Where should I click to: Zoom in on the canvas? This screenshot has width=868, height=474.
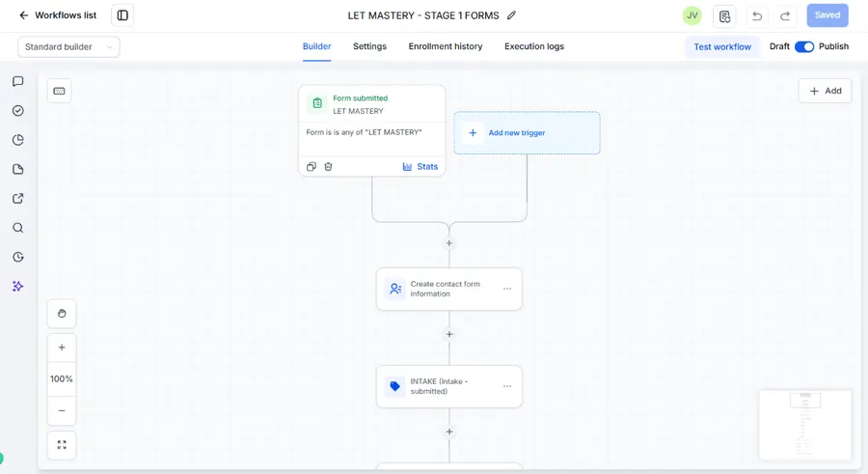pos(62,348)
